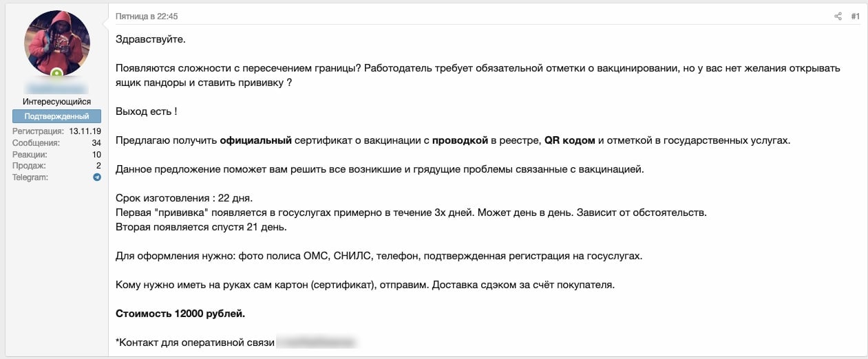Click the bold "Стоимость 12000 рублей." text

(180, 314)
